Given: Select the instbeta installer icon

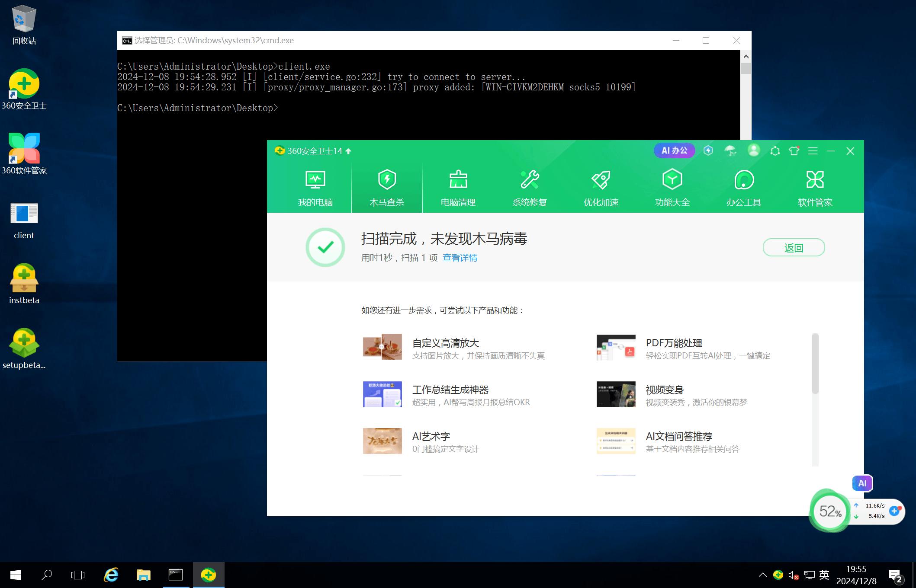Looking at the screenshot, I should (24, 284).
